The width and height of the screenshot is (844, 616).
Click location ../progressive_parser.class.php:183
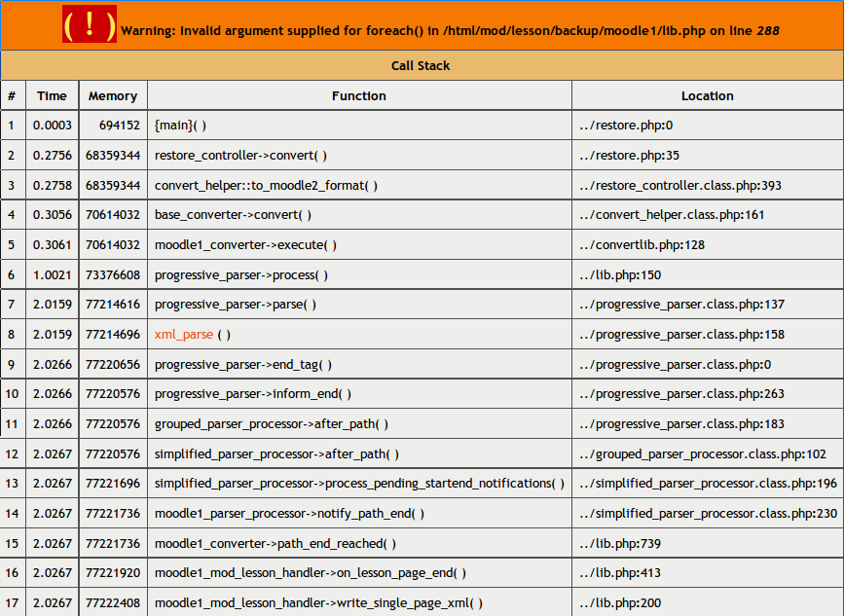tap(682, 424)
